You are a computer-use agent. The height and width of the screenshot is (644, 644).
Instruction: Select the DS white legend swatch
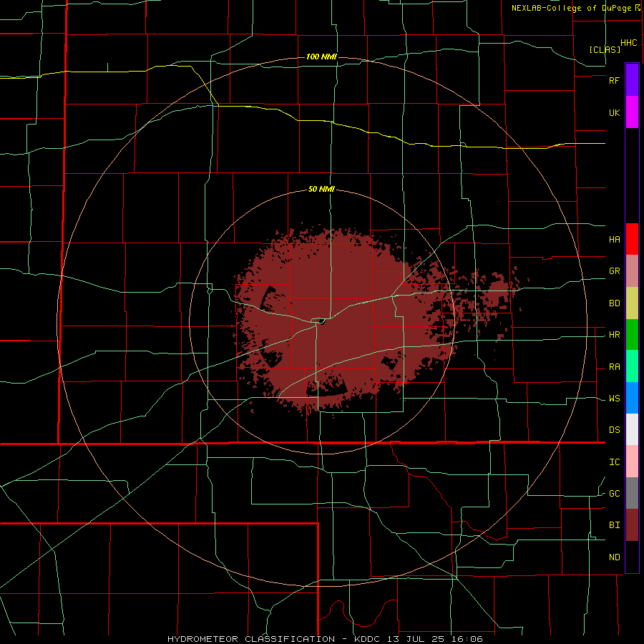point(632,429)
